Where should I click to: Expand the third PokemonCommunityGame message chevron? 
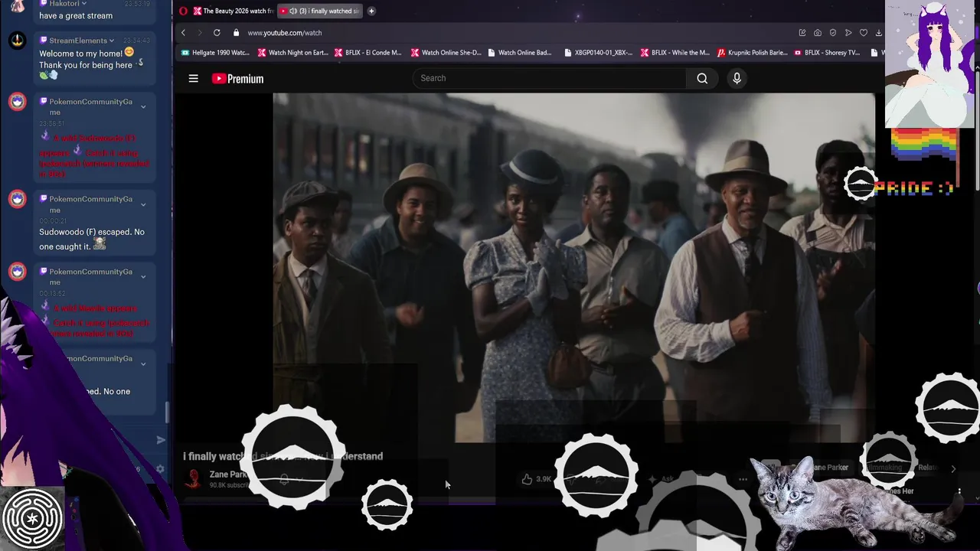[143, 276]
